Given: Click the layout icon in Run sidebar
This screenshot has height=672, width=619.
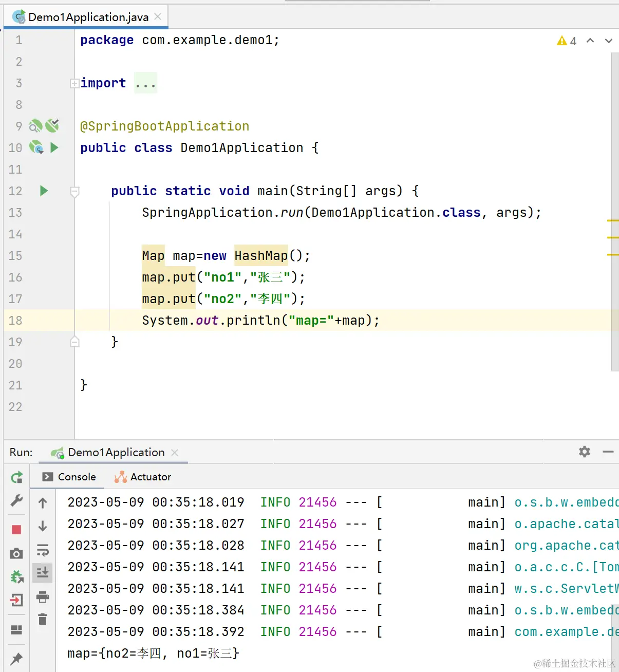Looking at the screenshot, I should (16, 629).
